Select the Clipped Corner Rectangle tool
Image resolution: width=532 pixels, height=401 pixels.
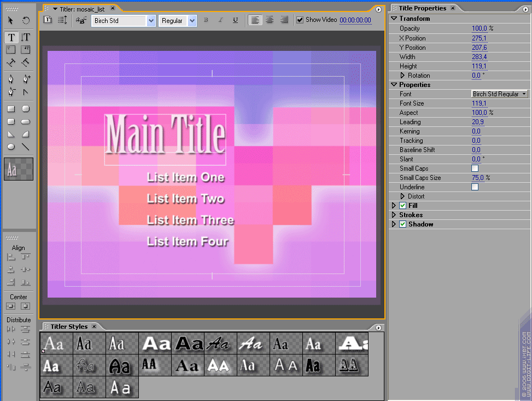point(26,109)
